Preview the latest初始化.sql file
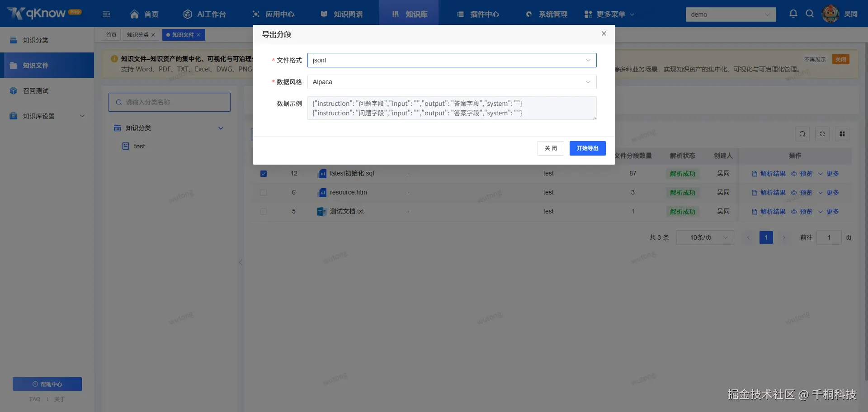The image size is (868, 412). (802, 174)
